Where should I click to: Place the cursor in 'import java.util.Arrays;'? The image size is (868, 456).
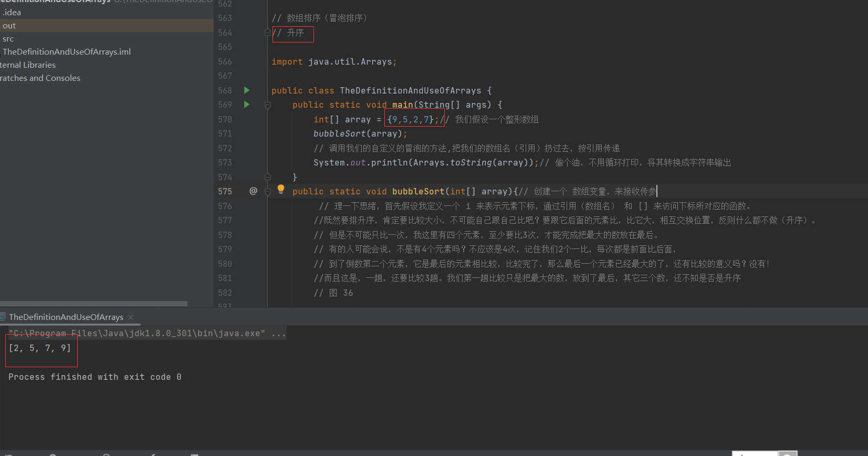(x=334, y=61)
